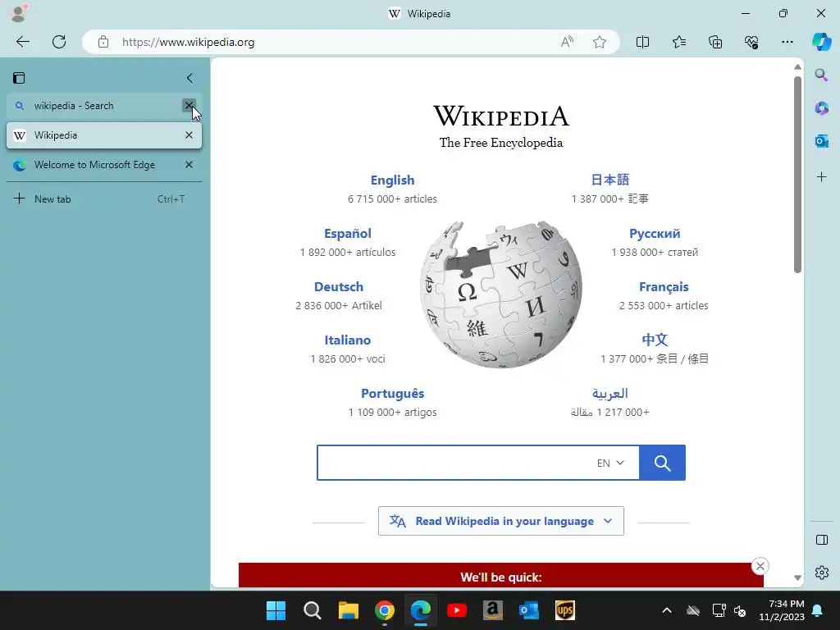Click the Wikipedia globe logo
The height and width of the screenshot is (630, 840).
pos(501,294)
